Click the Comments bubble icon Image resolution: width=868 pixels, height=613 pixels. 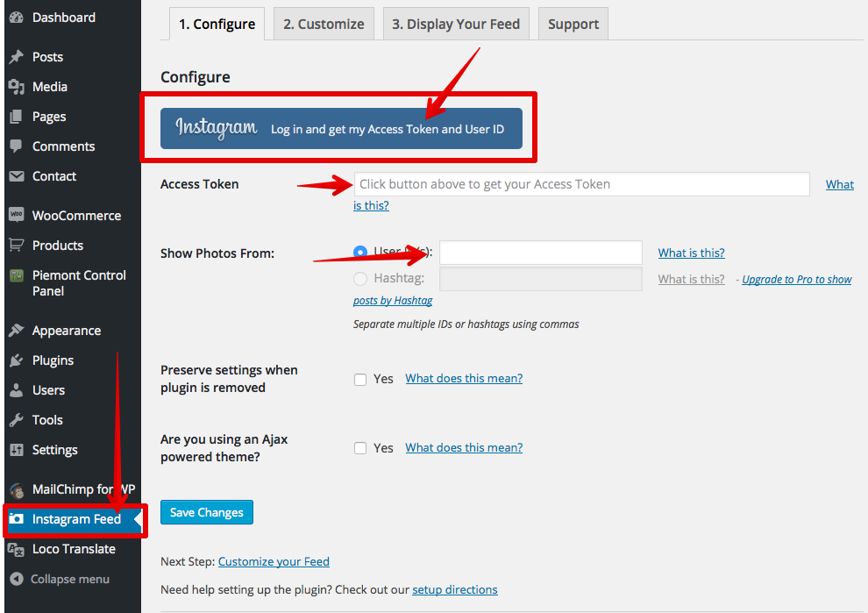coord(16,146)
